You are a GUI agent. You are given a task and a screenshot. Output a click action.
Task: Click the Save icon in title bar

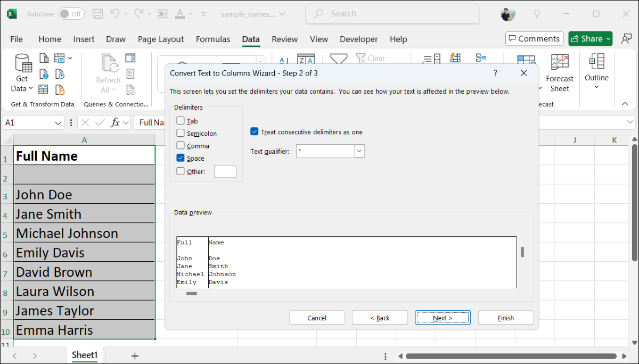coord(97,14)
